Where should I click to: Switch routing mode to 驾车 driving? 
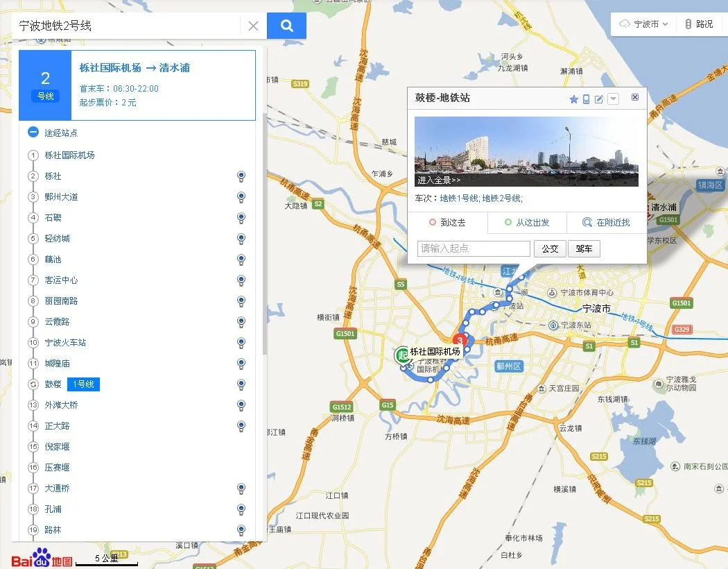coord(584,248)
